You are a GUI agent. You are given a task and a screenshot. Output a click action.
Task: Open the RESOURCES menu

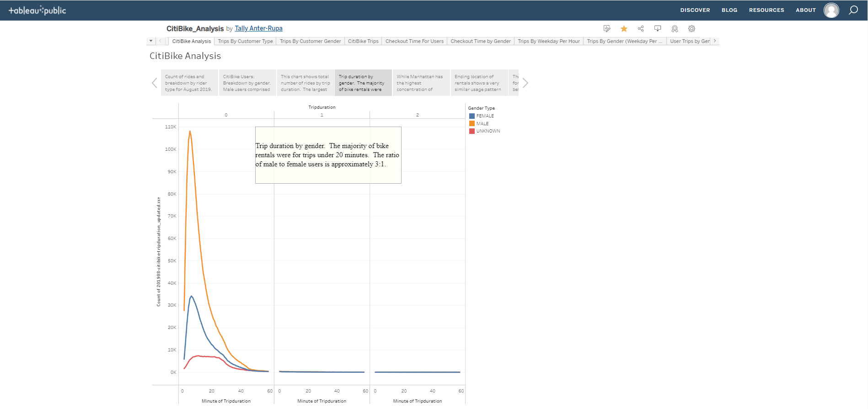click(766, 10)
